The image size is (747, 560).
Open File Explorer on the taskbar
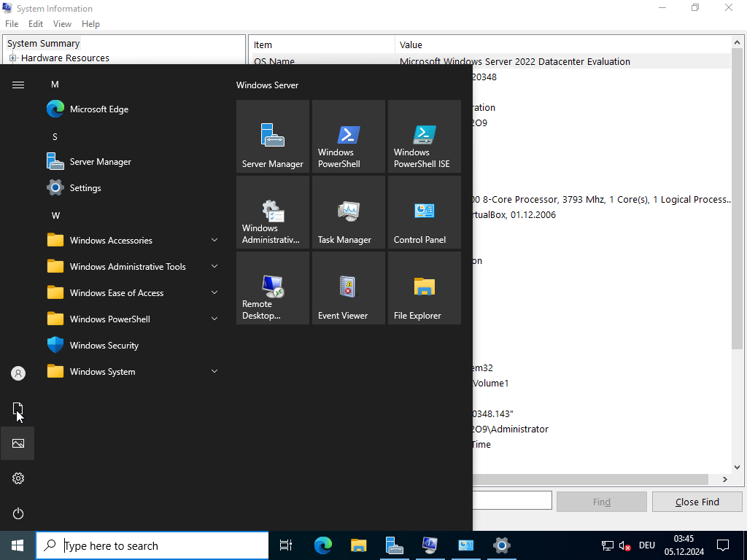(358, 545)
